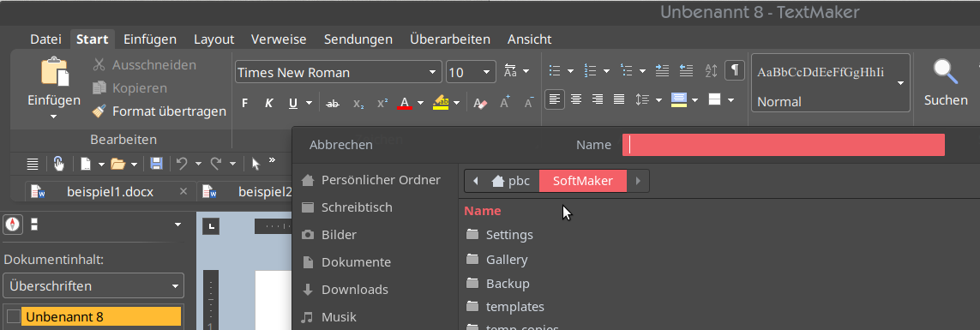The height and width of the screenshot is (330, 980).
Task: Open the borders dropdown arrow
Action: (731, 100)
